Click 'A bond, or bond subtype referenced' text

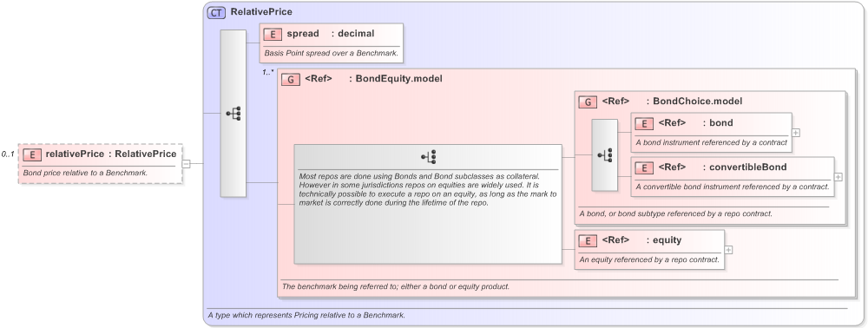[675, 213]
